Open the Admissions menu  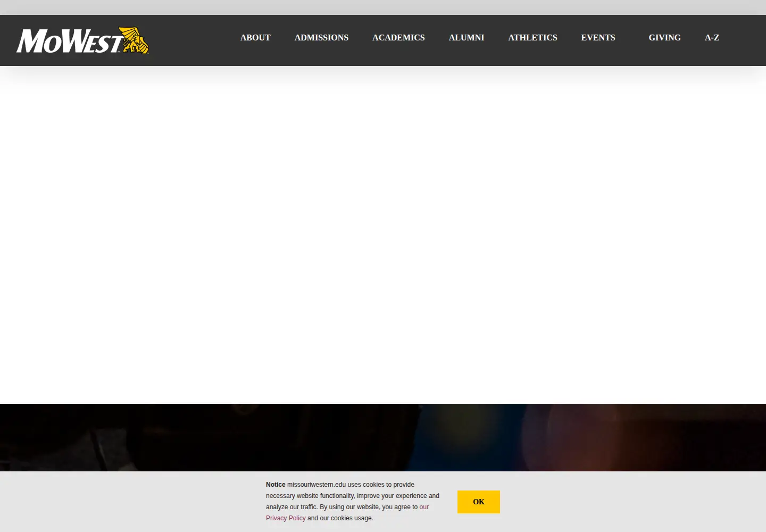tap(321, 38)
